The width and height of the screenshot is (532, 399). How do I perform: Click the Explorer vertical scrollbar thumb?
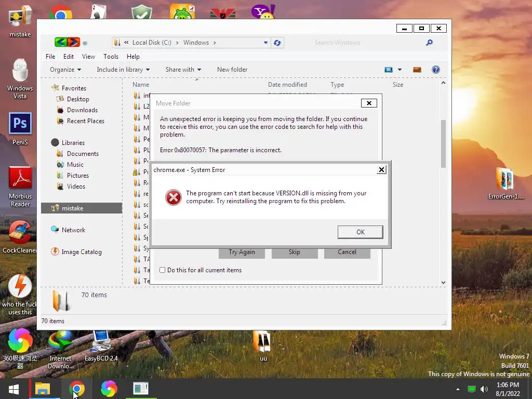(443, 143)
